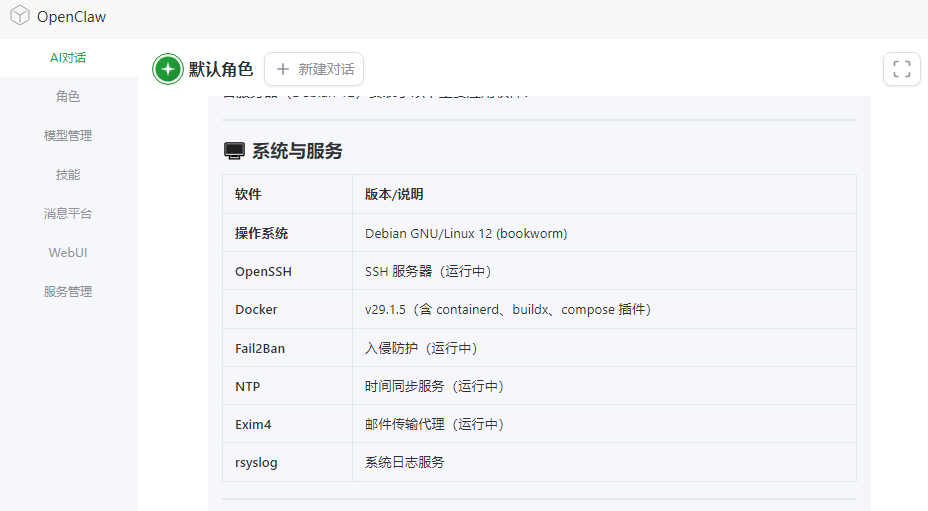
Task: Click the OpenSSH table cell
Action: coord(288,271)
